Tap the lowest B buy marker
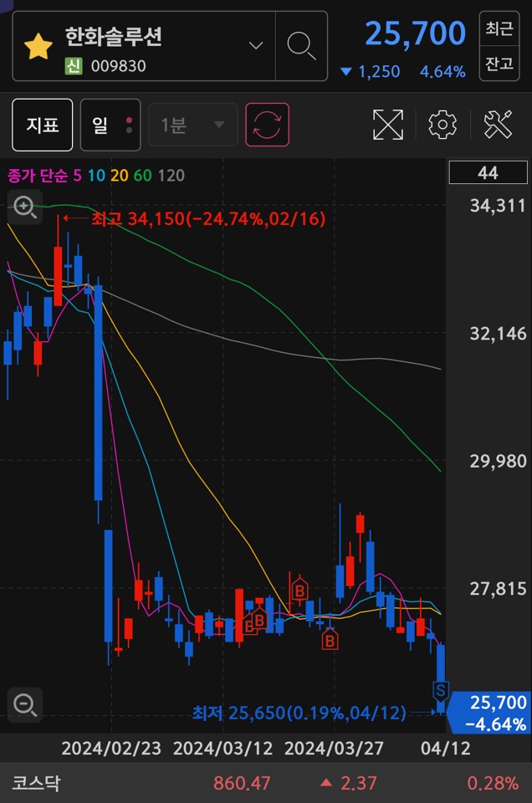 click(330, 640)
